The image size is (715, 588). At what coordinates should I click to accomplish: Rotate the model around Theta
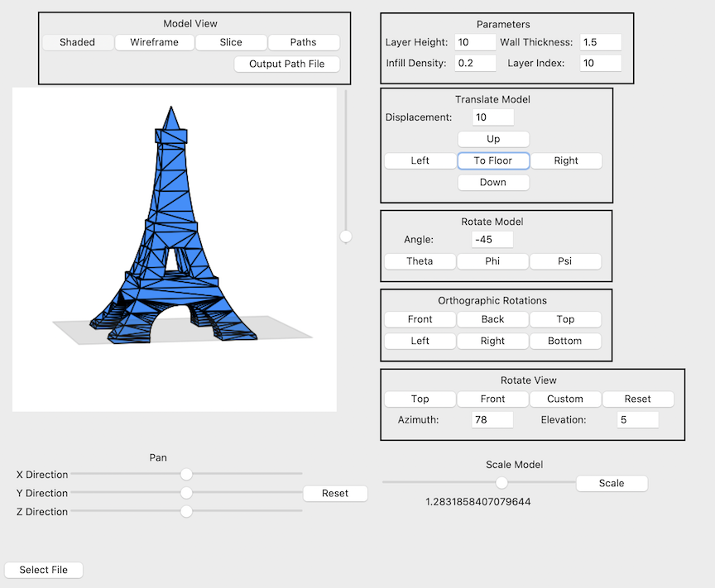coord(420,261)
